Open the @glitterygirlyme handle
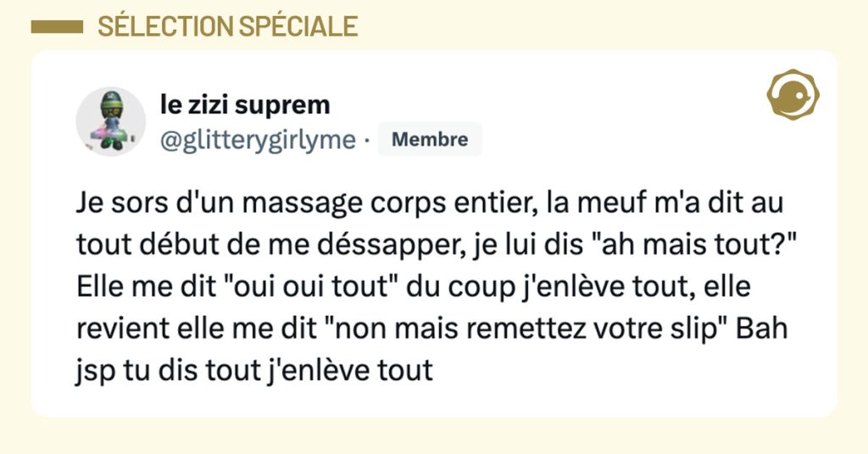Viewport: 868px width, 454px height. (x=257, y=141)
